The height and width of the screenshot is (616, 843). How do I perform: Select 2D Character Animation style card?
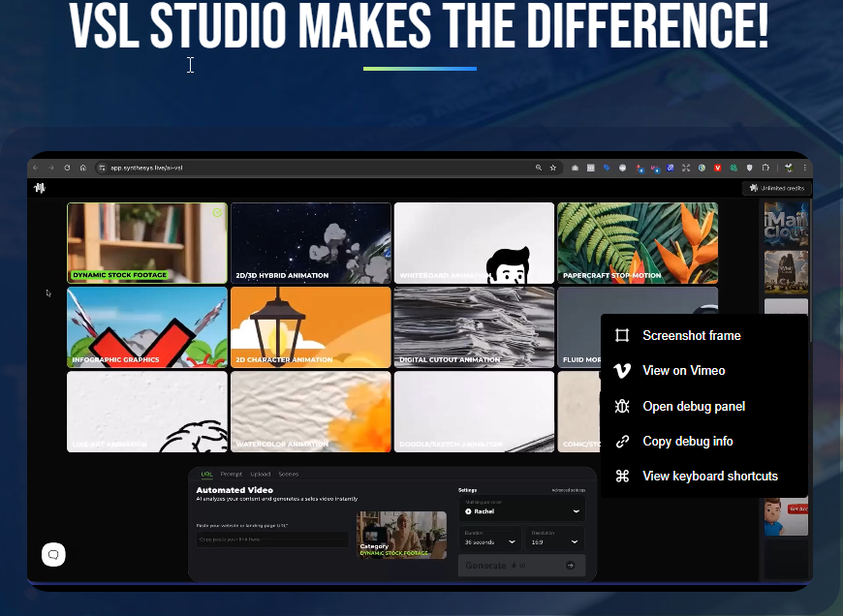[311, 327]
